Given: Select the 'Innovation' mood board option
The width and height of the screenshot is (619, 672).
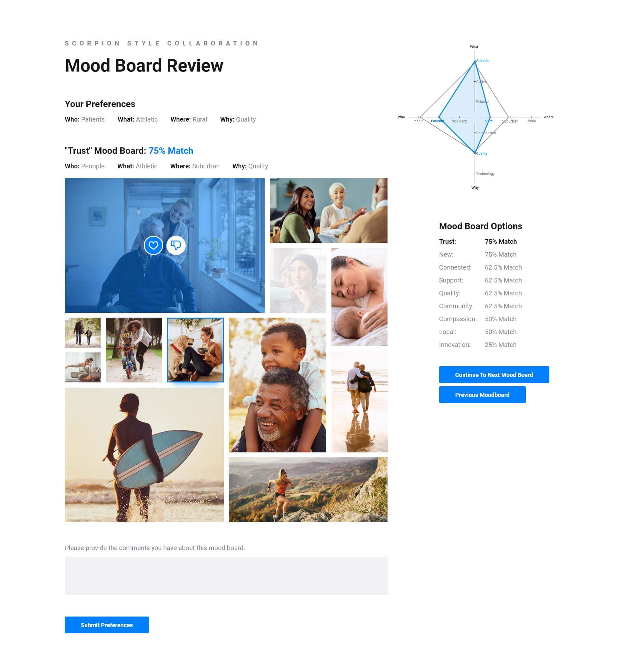Looking at the screenshot, I should click(x=455, y=345).
